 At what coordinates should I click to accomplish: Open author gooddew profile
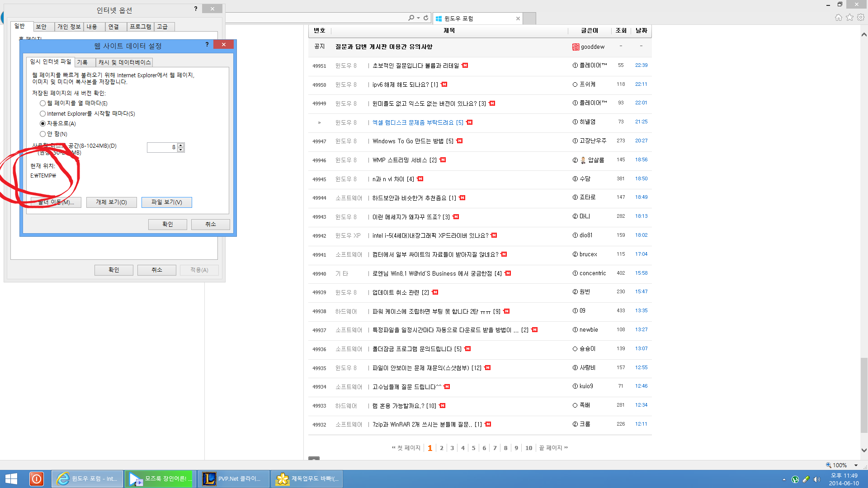point(589,47)
